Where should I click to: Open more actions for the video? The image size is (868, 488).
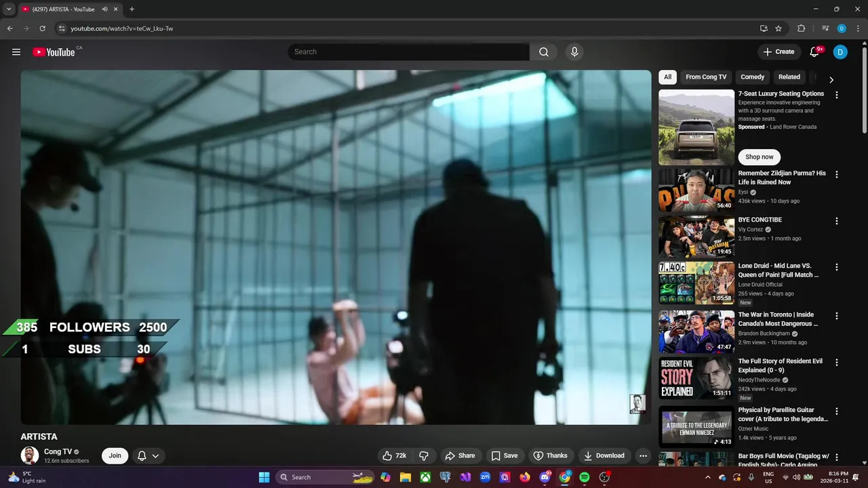coord(644,455)
